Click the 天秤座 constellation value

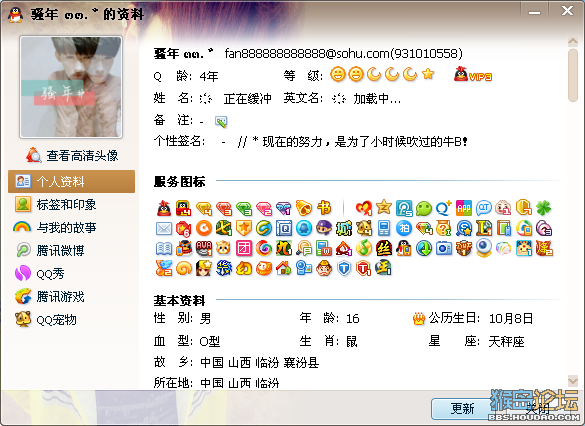click(x=507, y=341)
